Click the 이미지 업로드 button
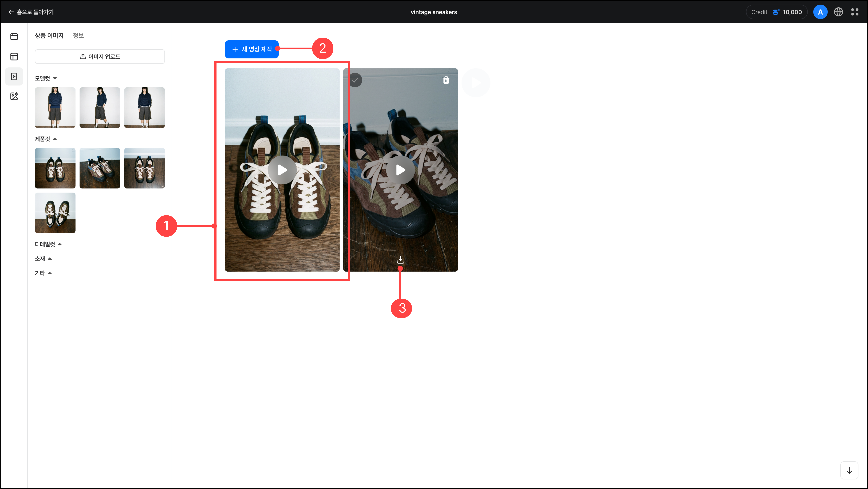868x489 pixels. [100, 57]
